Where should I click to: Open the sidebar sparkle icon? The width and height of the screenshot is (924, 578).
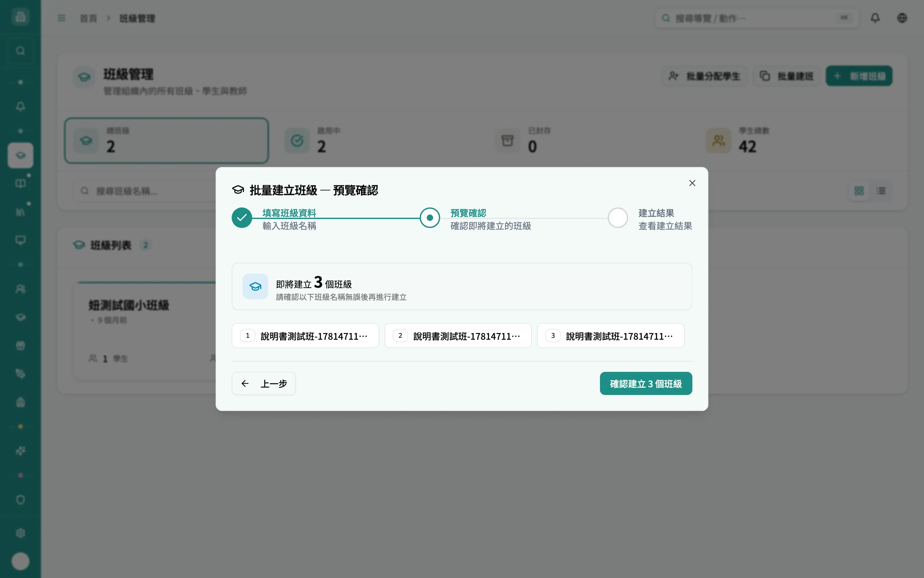coord(20,451)
